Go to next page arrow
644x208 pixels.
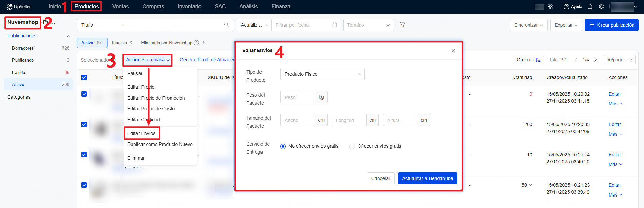click(595, 60)
